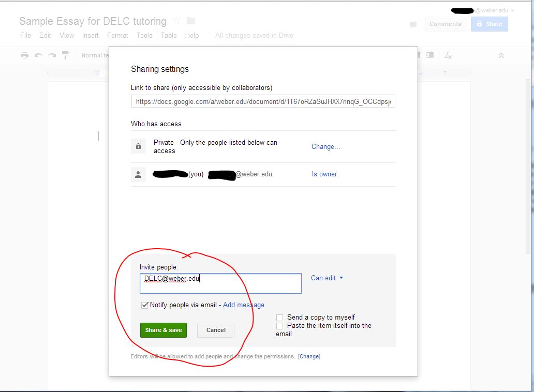The width and height of the screenshot is (534, 392).
Task: Collapse the toolbar with the double chevron
Action: click(501, 55)
